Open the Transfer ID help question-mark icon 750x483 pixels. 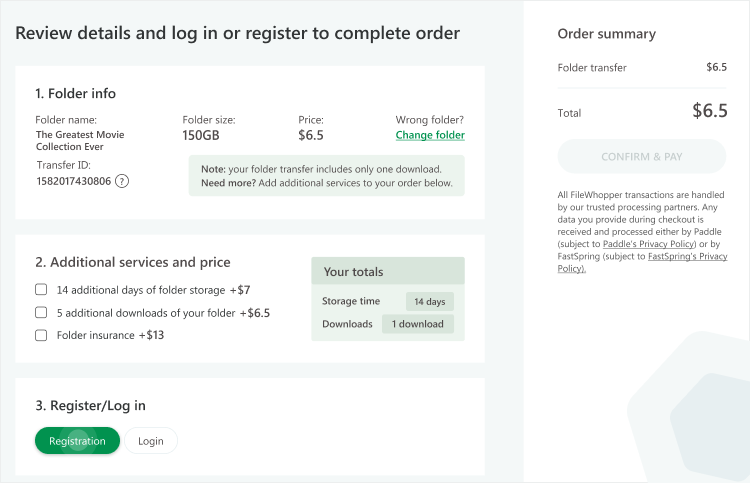point(122,181)
